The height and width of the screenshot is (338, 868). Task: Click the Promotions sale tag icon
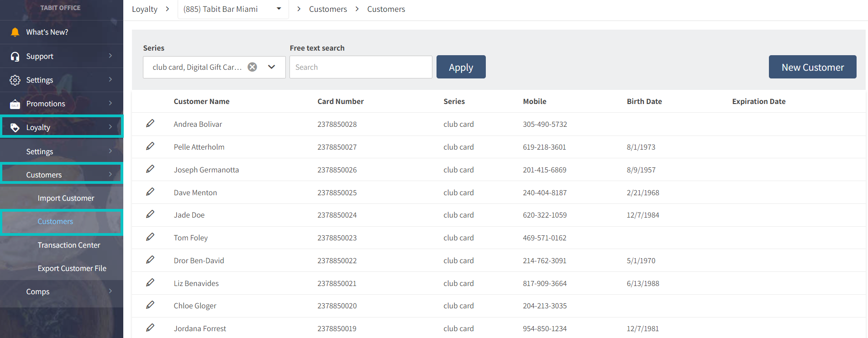tap(15, 104)
